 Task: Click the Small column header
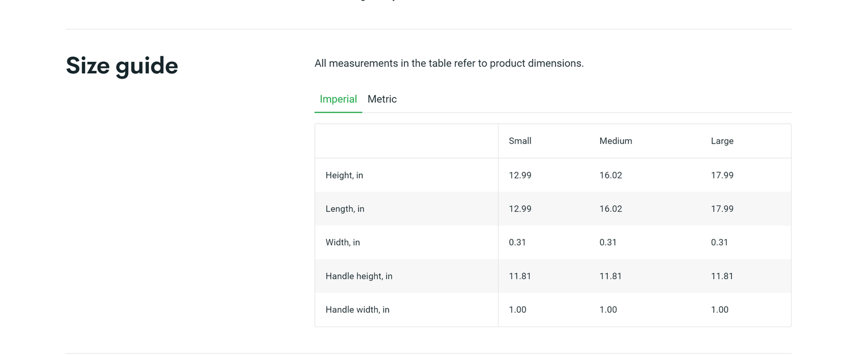pos(520,141)
